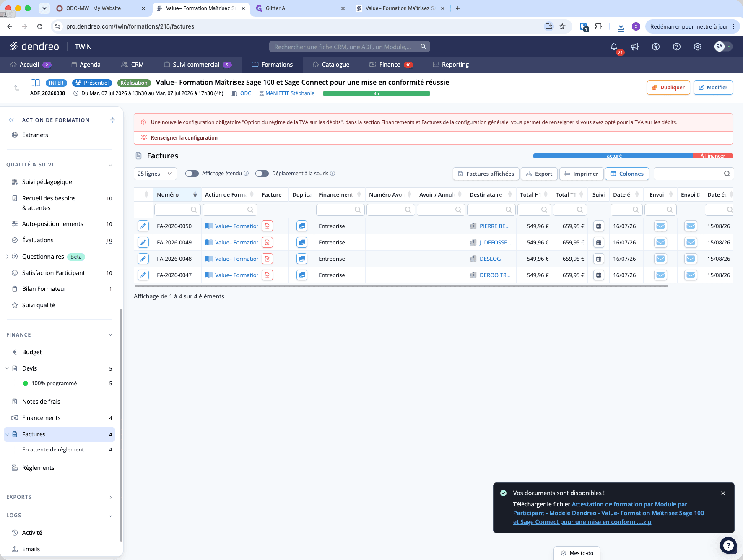This screenshot has height=560, width=743.
Task: Open the PDF of invoice FA-2026-0048
Action: coord(267,259)
